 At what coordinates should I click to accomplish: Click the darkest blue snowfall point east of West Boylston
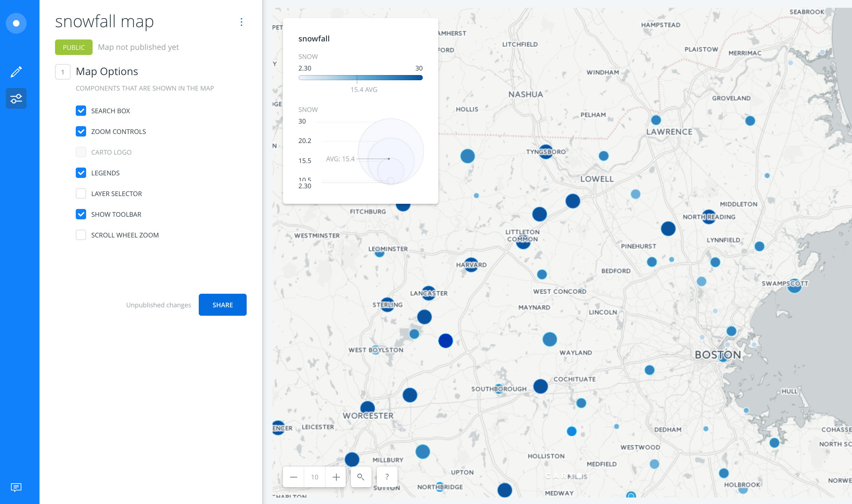(x=445, y=341)
